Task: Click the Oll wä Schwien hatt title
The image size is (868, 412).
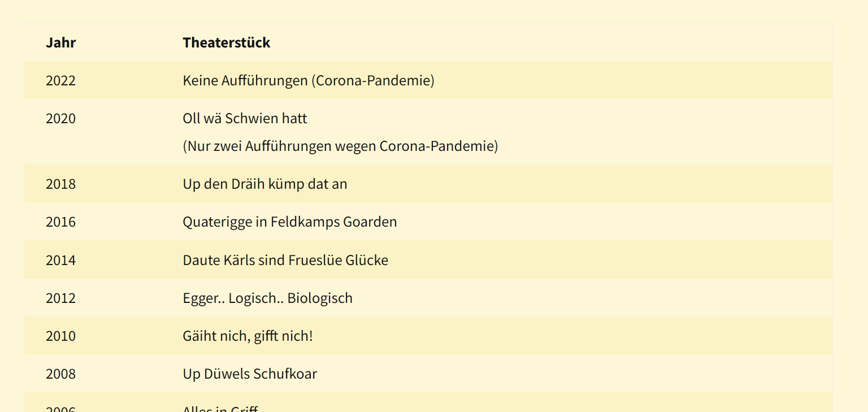Action: tap(245, 118)
